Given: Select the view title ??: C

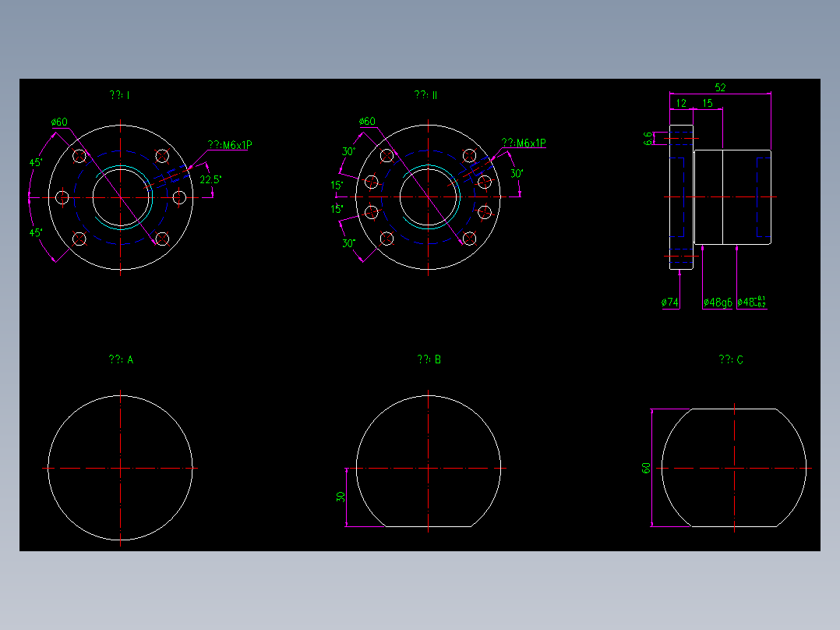Looking at the screenshot, I should pyautogui.click(x=731, y=359).
